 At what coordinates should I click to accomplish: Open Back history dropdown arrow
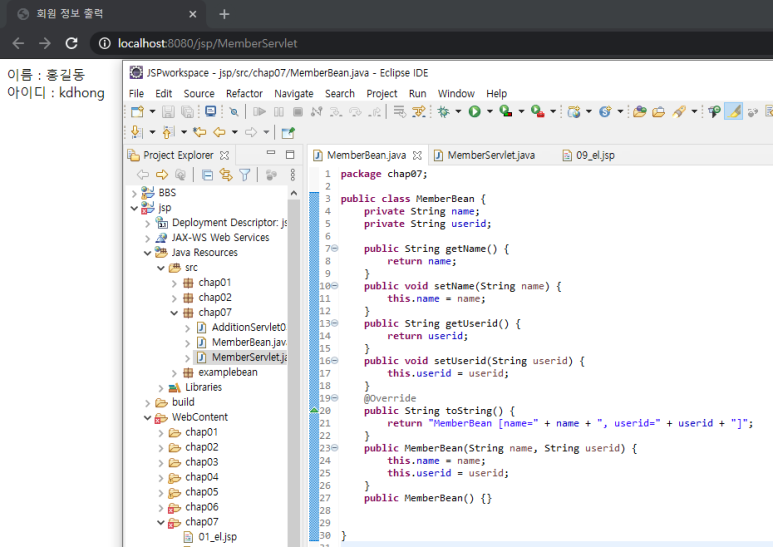click(235, 132)
